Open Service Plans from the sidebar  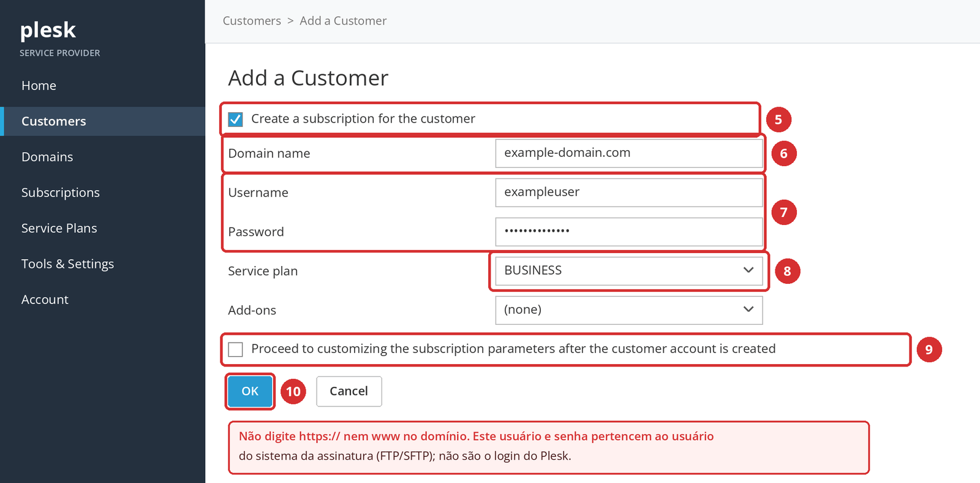pyautogui.click(x=59, y=228)
